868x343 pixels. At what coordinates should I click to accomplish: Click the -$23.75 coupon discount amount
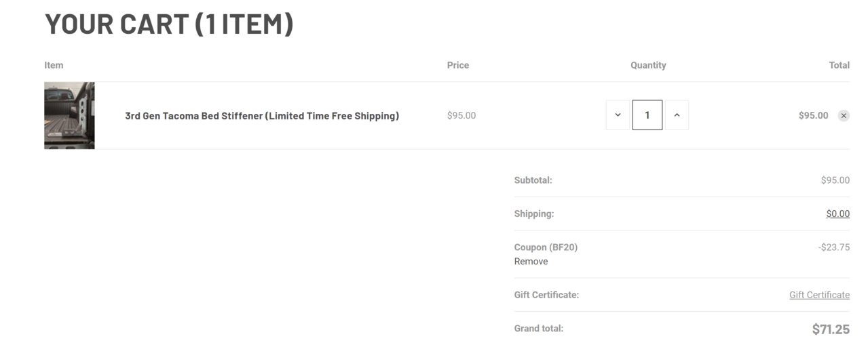pyautogui.click(x=833, y=247)
